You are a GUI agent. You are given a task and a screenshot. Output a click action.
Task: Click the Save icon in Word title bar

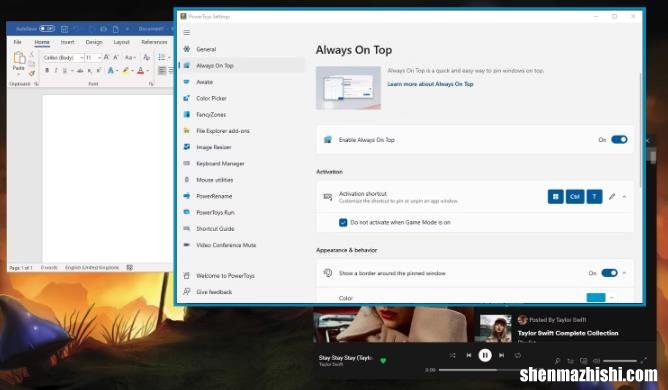point(64,29)
